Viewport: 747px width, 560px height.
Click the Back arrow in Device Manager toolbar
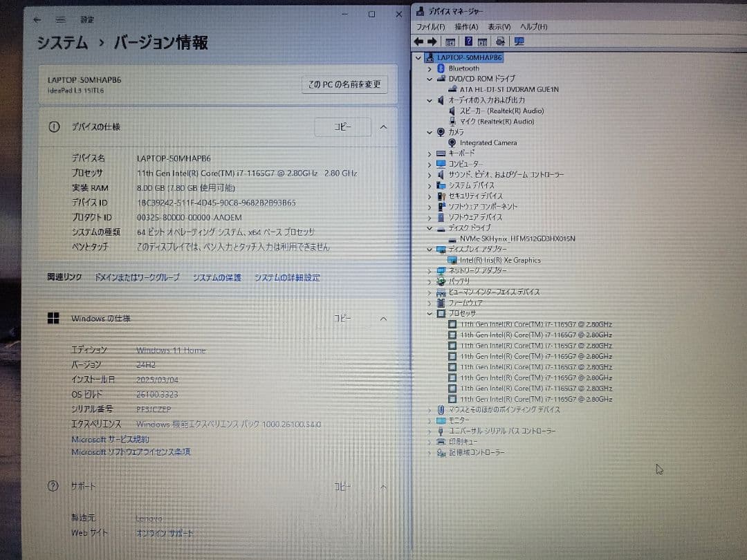[x=419, y=42]
